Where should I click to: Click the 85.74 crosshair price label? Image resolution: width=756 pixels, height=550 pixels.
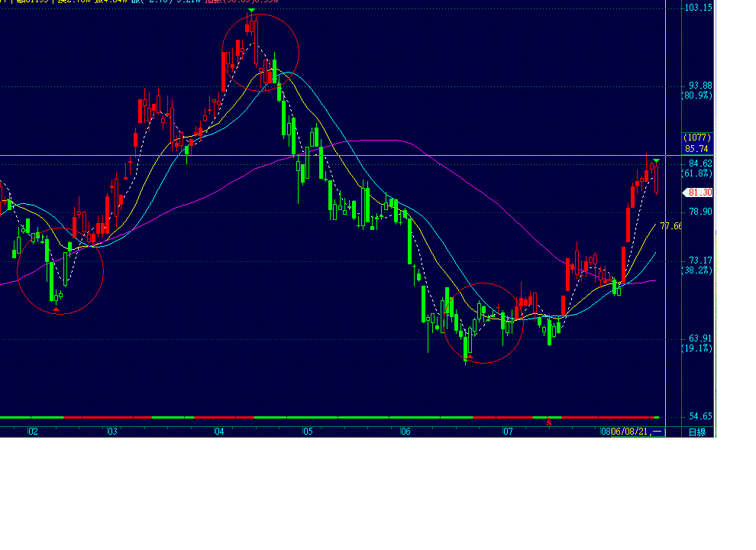click(698, 149)
